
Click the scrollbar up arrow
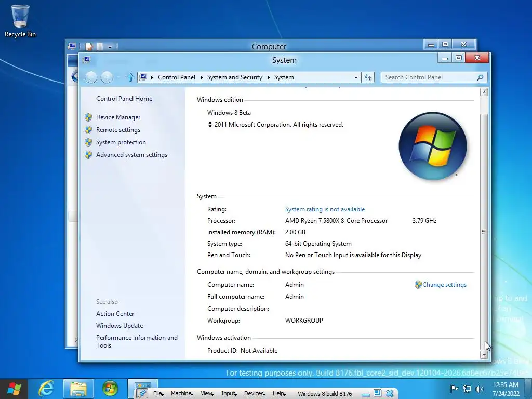click(484, 92)
